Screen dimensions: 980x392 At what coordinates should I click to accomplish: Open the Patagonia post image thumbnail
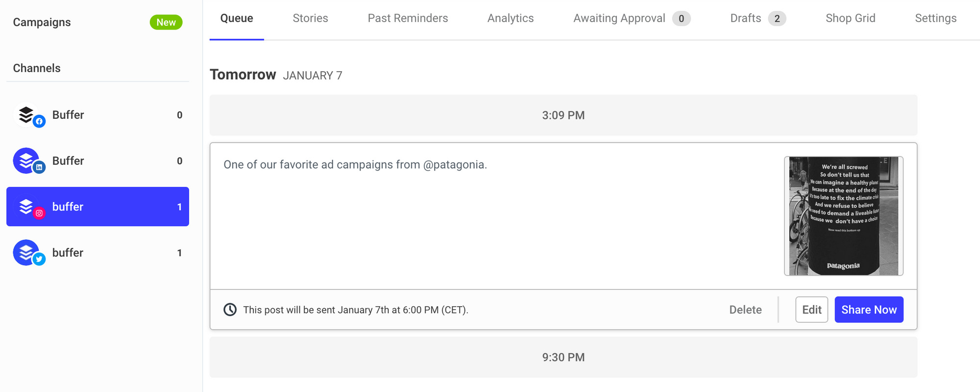tap(843, 216)
